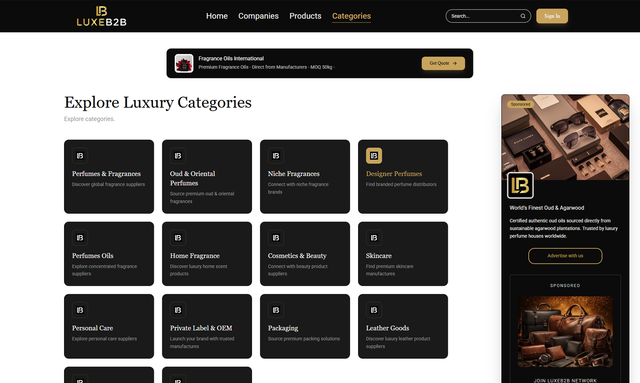Click the Advertise with us button
The height and width of the screenshot is (383, 640).
565,256
